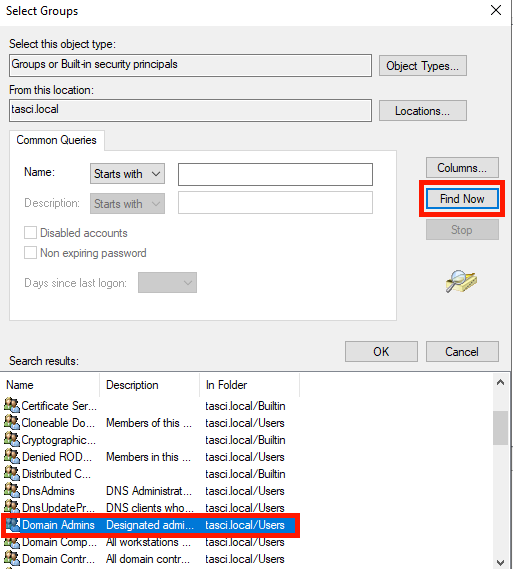Click the Description query text field

[275, 202]
